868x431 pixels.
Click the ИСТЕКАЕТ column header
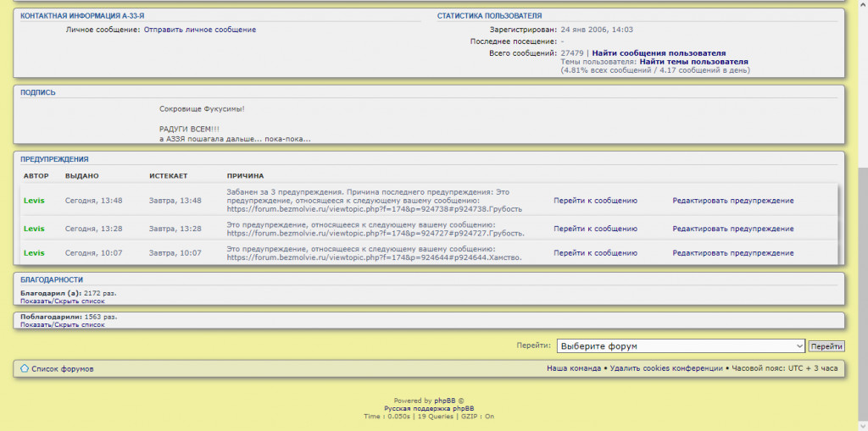(169, 176)
